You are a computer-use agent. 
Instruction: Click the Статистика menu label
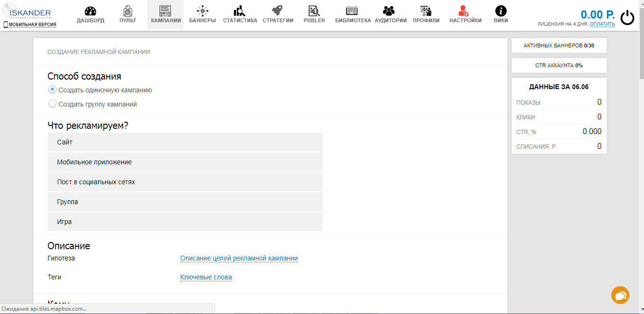[240, 21]
